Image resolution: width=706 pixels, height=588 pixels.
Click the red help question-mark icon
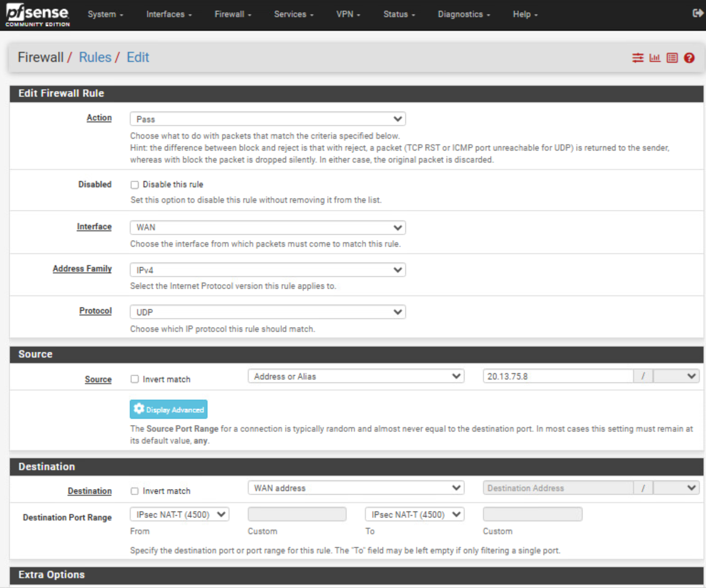point(689,58)
